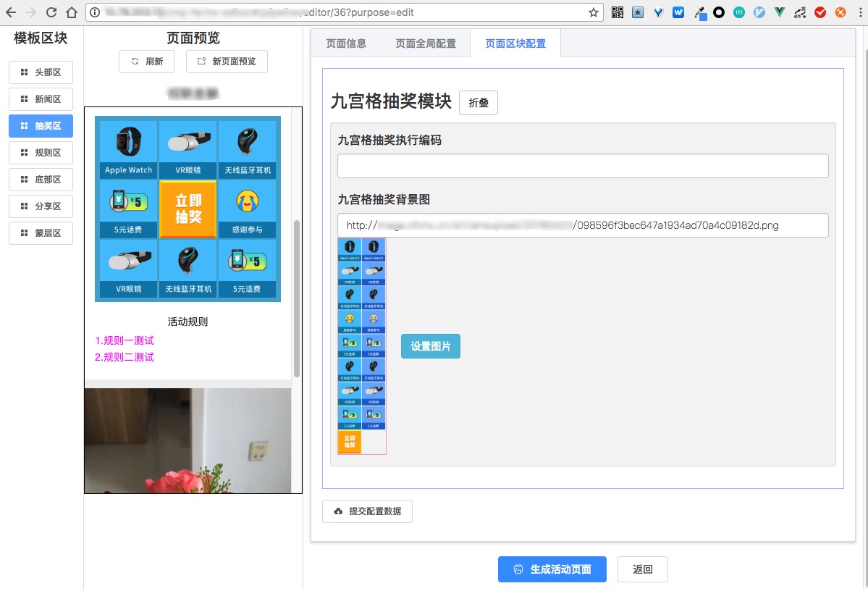
Task: Collapse the 九宫格抽奖模块 with 折叠 button
Action: click(479, 103)
